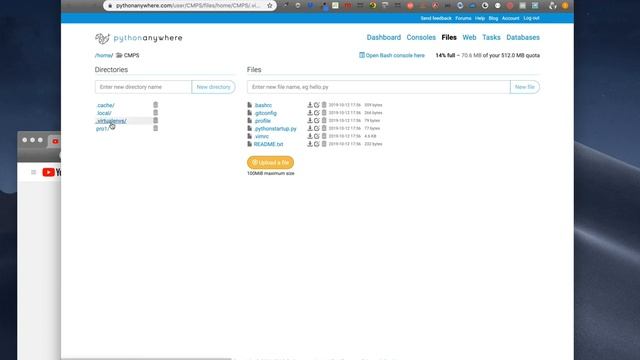Click the reload icon for .pythonstartup.py

pyautogui.click(x=317, y=128)
